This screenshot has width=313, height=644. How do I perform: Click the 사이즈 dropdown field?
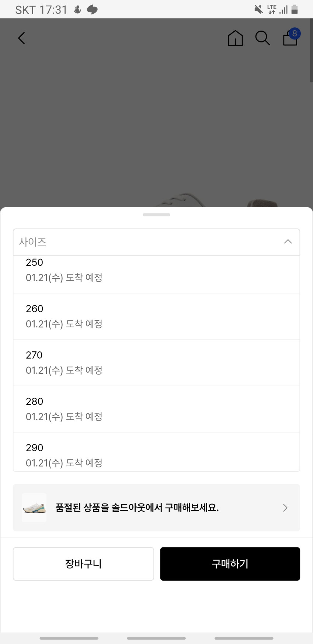pos(147,242)
